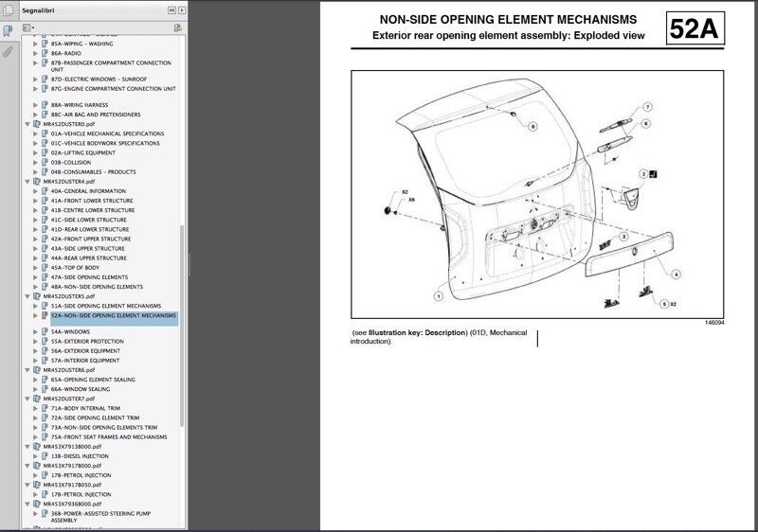Screen dimensions: 758x532
Task: Click the MR452DUSTER4.pdf bookmark file icon
Action: click(x=37, y=181)
